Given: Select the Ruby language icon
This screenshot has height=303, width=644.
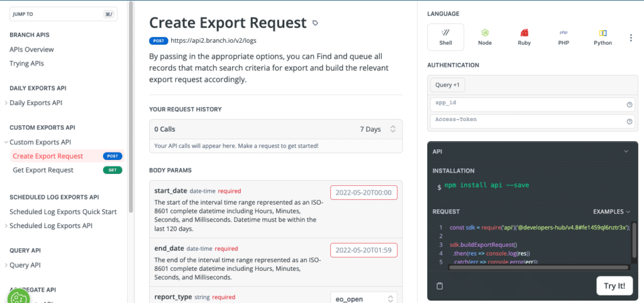Looking at the screenshot, I should (524, 37).
